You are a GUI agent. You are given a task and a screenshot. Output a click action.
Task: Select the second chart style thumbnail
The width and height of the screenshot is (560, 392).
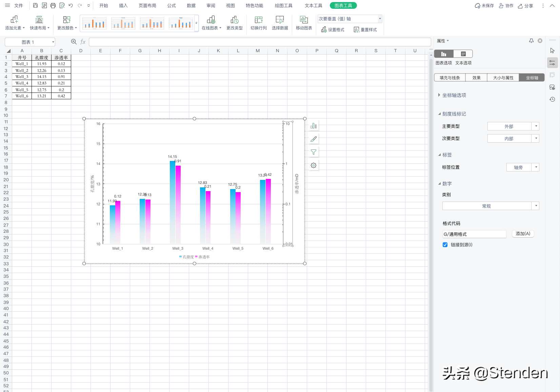point(123,23)
